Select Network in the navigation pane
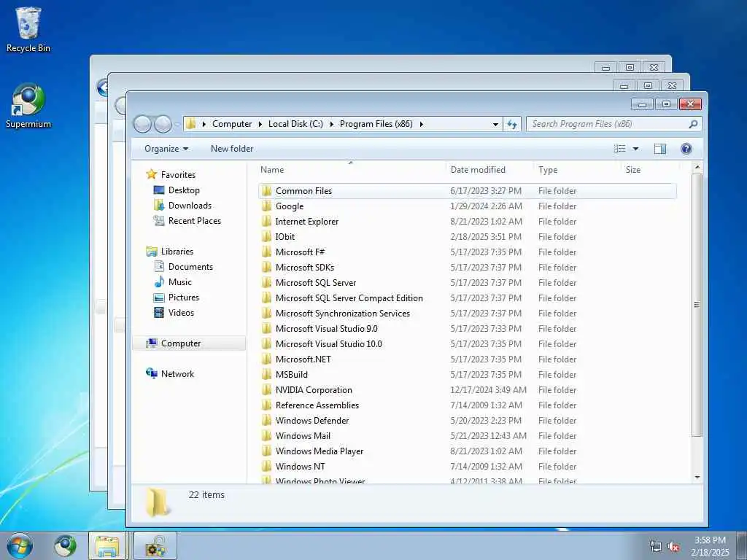 [177, 374]
